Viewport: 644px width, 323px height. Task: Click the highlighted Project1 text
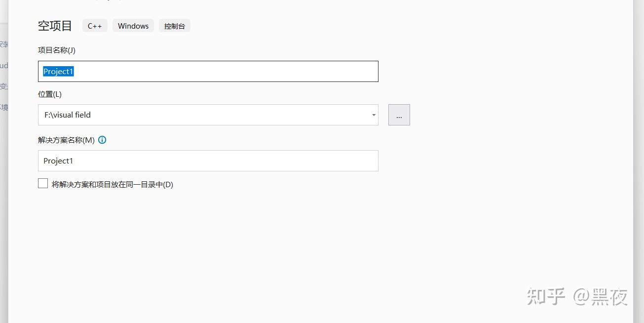tap(58, 72)
